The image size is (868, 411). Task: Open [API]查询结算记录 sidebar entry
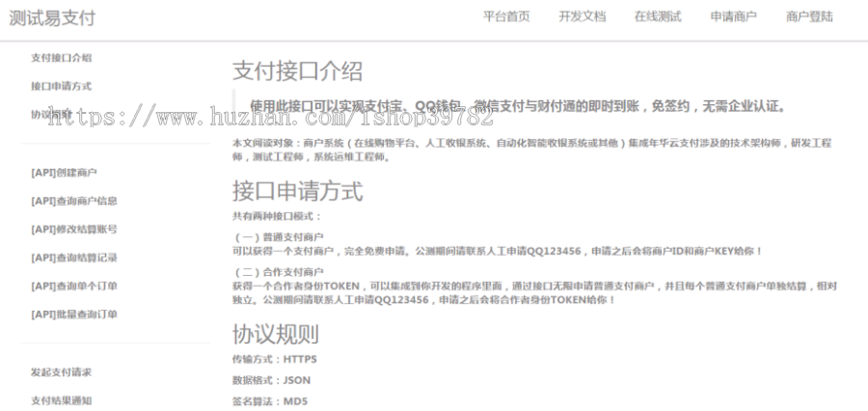pos(74,258)
